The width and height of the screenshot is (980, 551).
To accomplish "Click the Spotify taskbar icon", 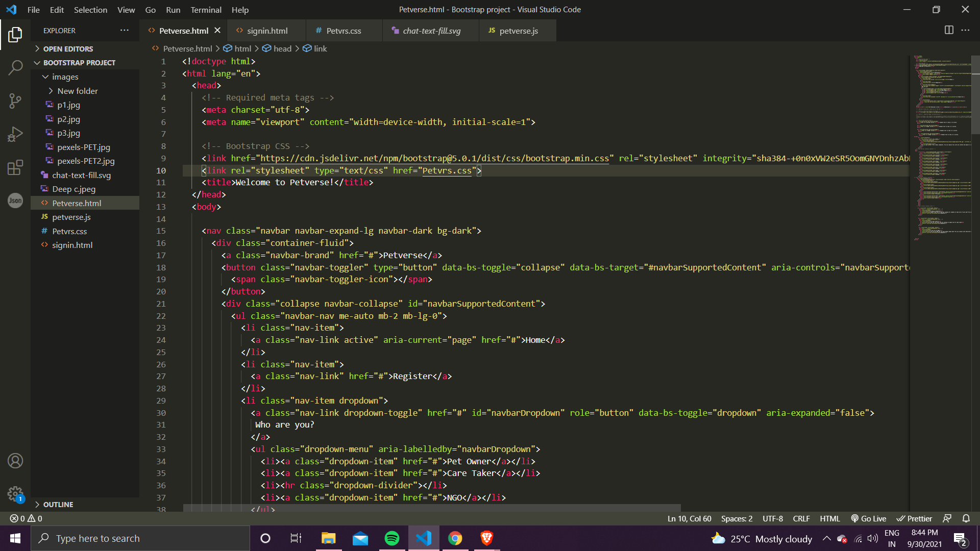I will tap(391, 538).
